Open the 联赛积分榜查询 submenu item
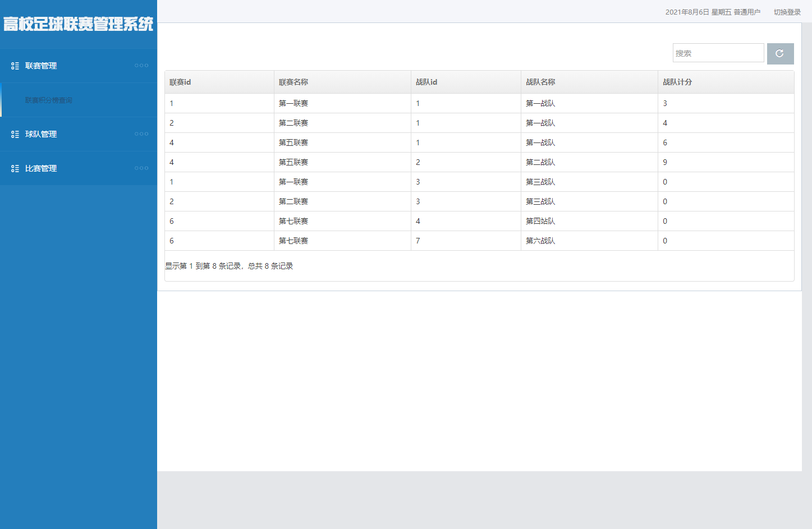The height and width of the screenshot is (529, 812). (49, 100)
